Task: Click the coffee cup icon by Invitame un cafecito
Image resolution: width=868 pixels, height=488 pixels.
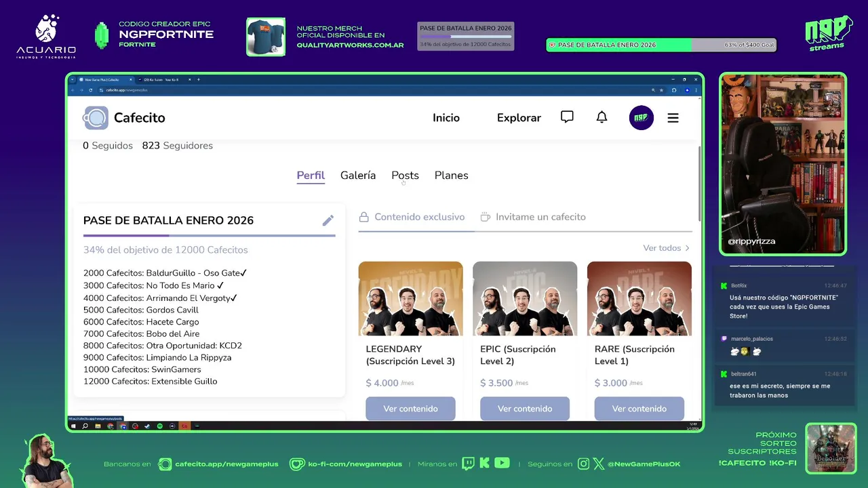Action: point(485,217)
